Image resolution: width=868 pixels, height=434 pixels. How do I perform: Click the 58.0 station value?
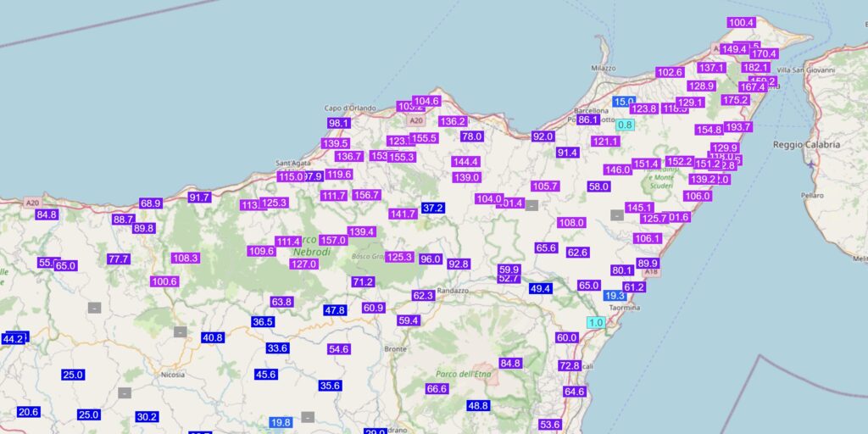tap(599, 186)
